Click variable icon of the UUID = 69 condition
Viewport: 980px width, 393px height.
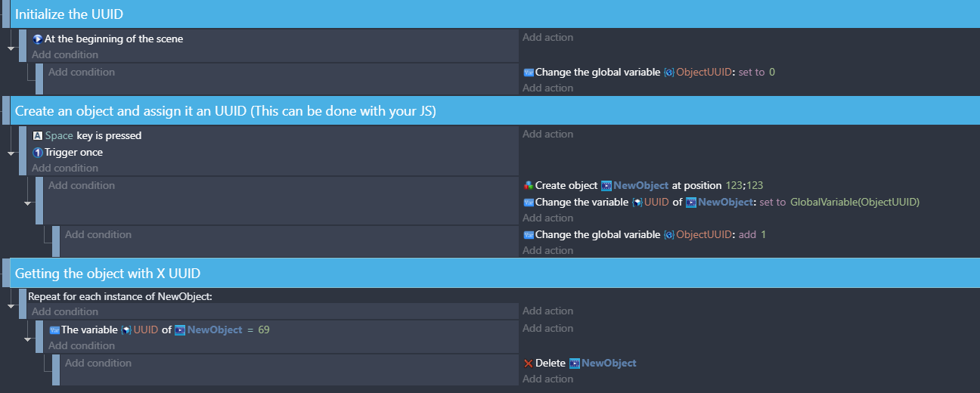(54, 330)
